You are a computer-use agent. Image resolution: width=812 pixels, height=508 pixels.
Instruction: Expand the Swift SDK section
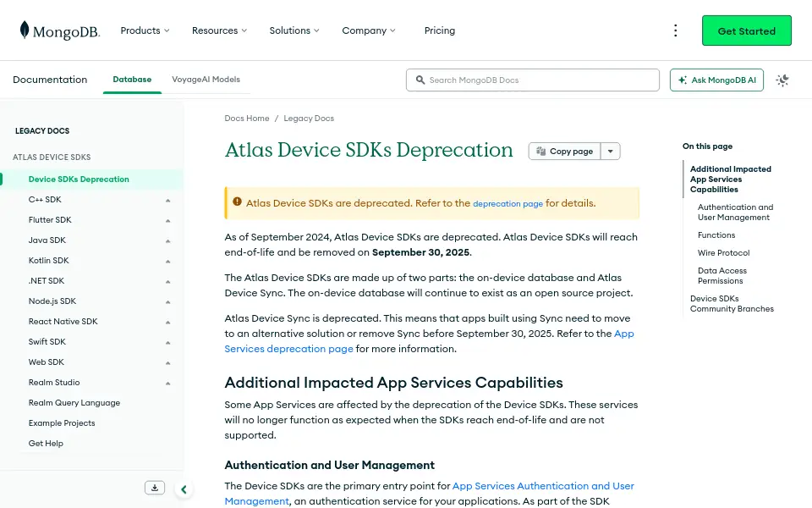tap(167, 342)
